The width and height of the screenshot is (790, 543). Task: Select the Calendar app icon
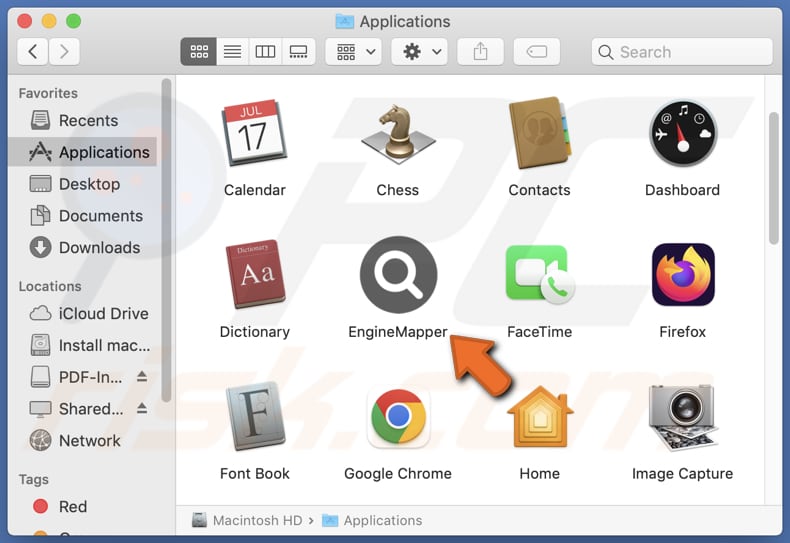[x=255, y=133]
